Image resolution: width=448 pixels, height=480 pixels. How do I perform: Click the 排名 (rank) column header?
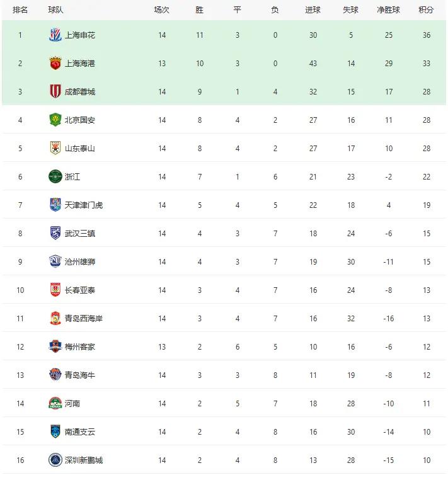point(20,10)
